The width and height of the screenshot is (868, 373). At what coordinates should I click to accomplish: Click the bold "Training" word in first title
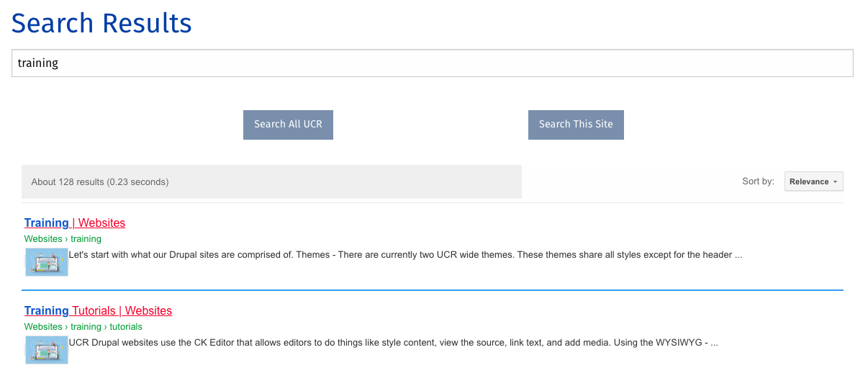pos(47,223)
